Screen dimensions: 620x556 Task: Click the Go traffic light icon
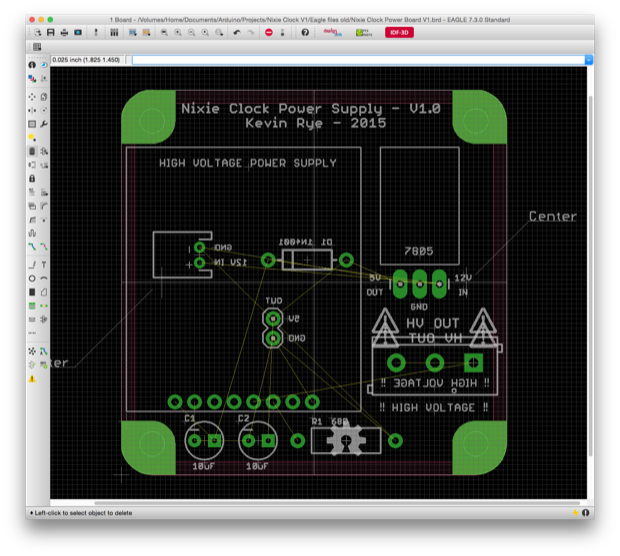282,32
